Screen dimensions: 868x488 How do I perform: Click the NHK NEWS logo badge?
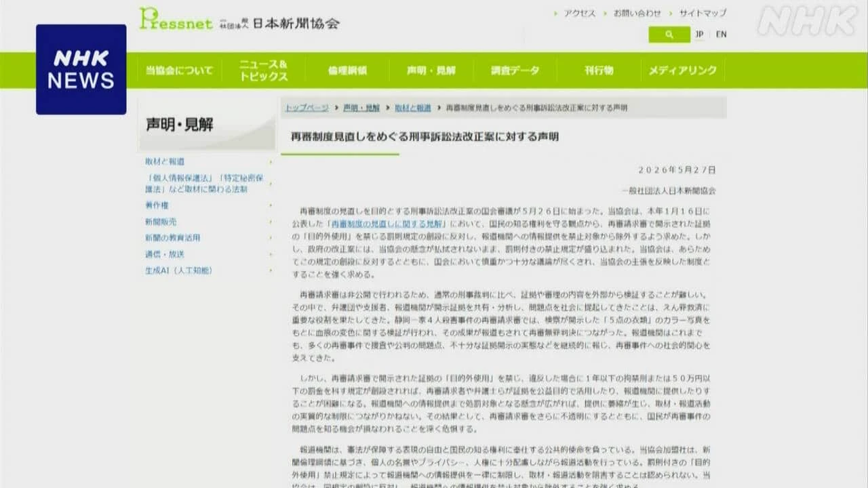click(81, 69)
